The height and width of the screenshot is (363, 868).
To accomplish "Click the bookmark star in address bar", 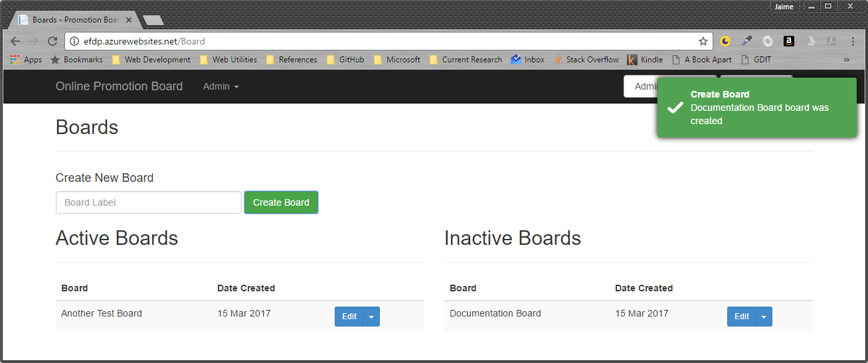I will click(x=703, y=41).
